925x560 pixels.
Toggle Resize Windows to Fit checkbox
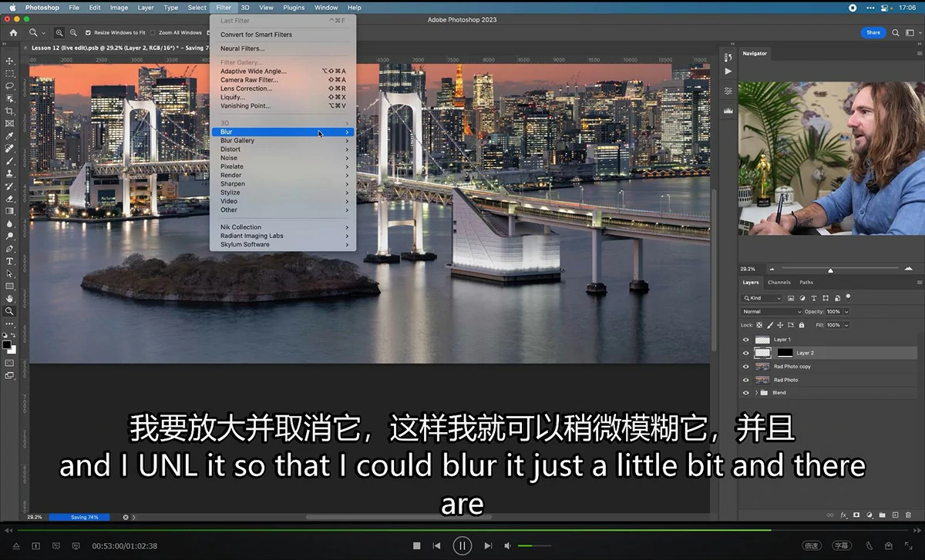pos(88,33)
